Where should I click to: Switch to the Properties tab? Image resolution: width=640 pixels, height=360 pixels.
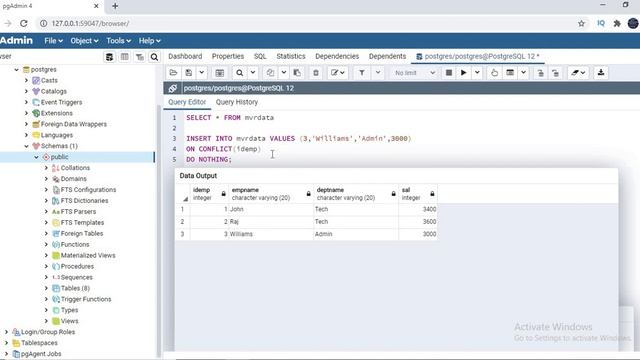[x=228, y=56]
